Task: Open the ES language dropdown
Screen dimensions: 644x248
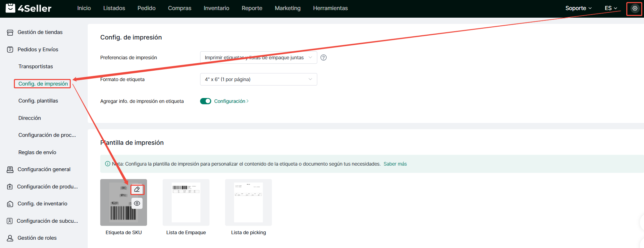Action: (x=611, y=8)
